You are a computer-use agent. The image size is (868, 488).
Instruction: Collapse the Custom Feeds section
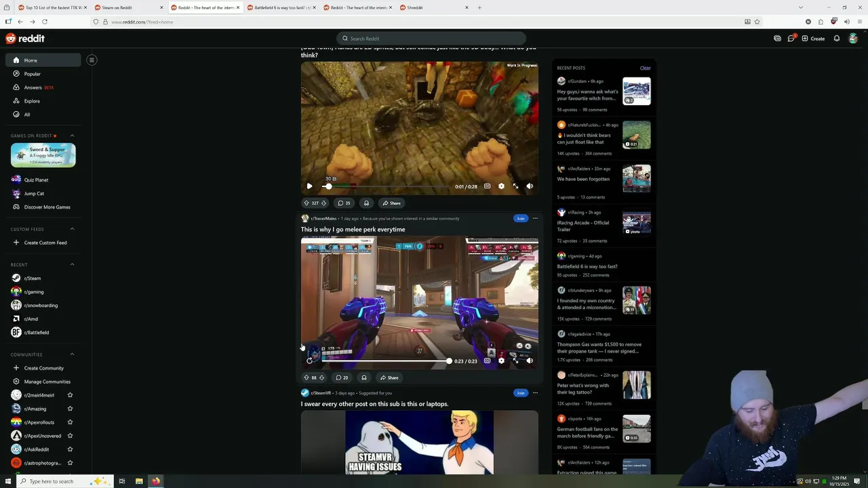73,229
